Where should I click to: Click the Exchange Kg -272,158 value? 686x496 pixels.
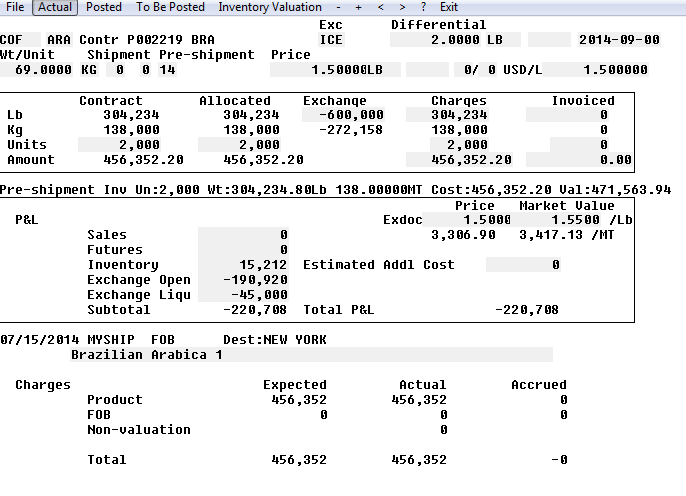coord(351,130)
